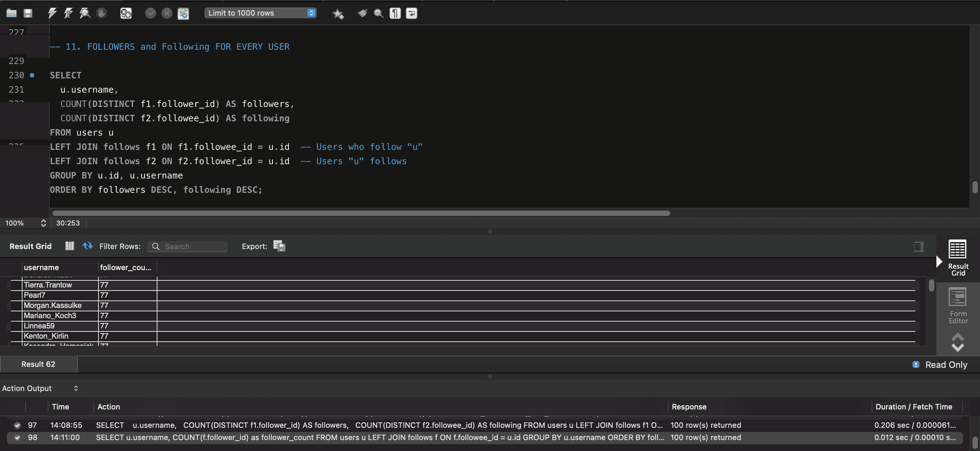This screenshot has width=980, height=451.
Task: Click the ORDER BY followers DESC line
Action: point(156,190)
